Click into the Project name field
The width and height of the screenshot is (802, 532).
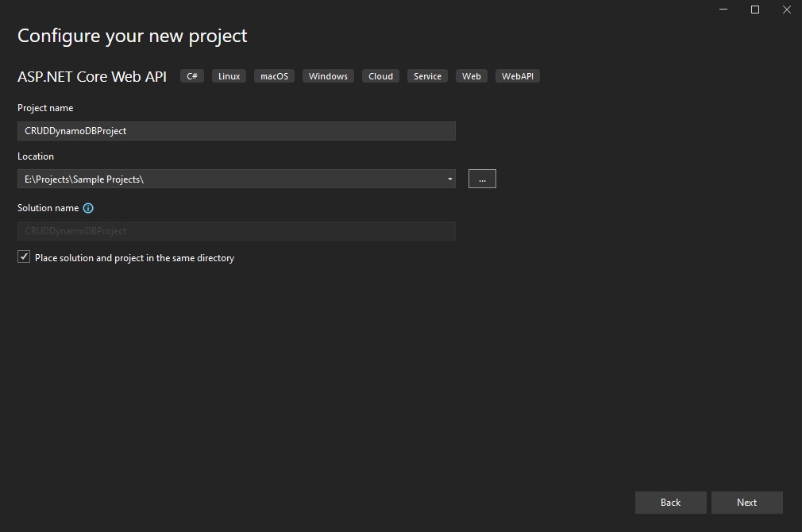(237, 131)
